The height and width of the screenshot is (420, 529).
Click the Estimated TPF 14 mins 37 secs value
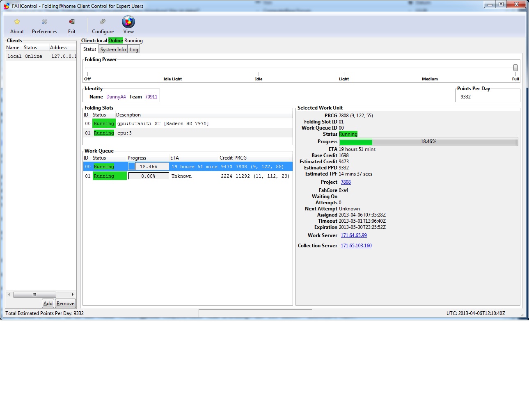(x=355, y=174)
